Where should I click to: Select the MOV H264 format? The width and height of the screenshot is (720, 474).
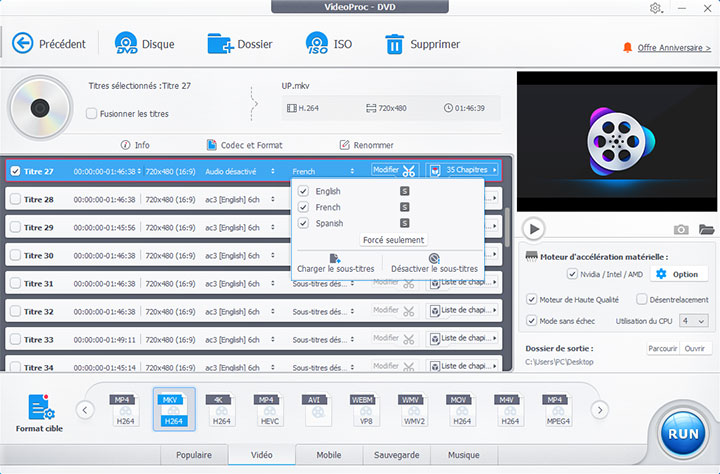(461, 409)
